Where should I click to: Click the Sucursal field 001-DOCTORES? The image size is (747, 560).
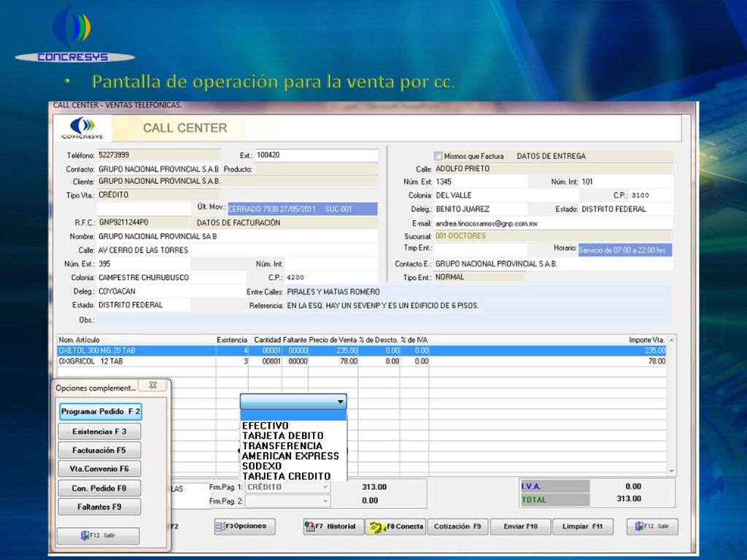point(553,236)
